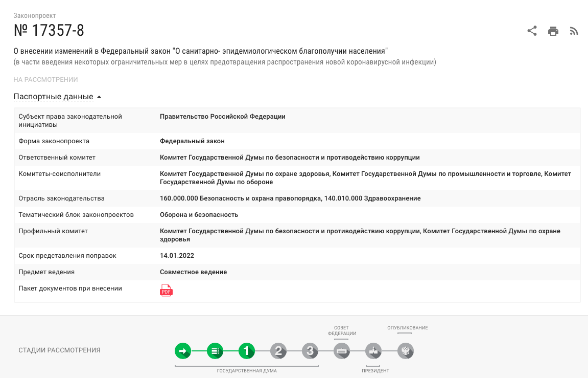Click the second reading stage circle
This screenshot has width=588, height=378.
click(x=278, y=351)
